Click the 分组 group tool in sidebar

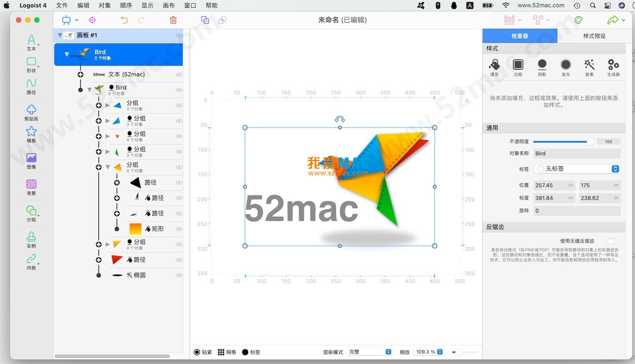(31, 213)
